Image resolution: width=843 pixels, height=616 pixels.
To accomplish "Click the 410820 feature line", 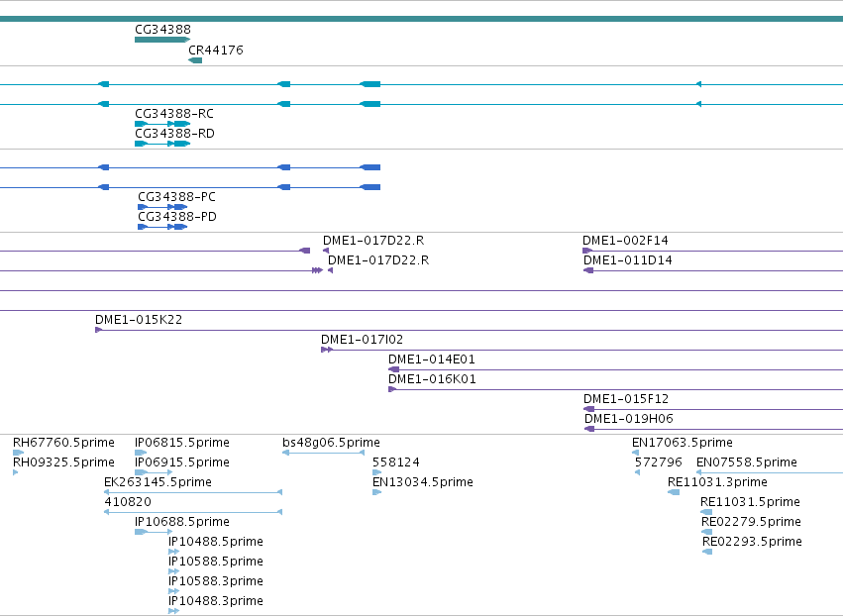I will 193,512.
